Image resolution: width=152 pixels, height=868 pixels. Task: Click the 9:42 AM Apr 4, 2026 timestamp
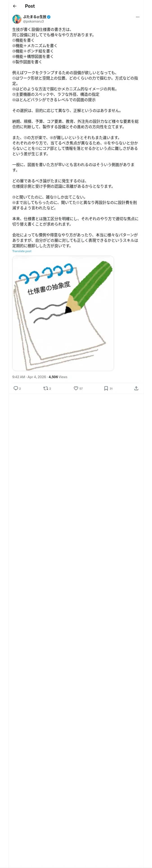click(x=29, y=377)
